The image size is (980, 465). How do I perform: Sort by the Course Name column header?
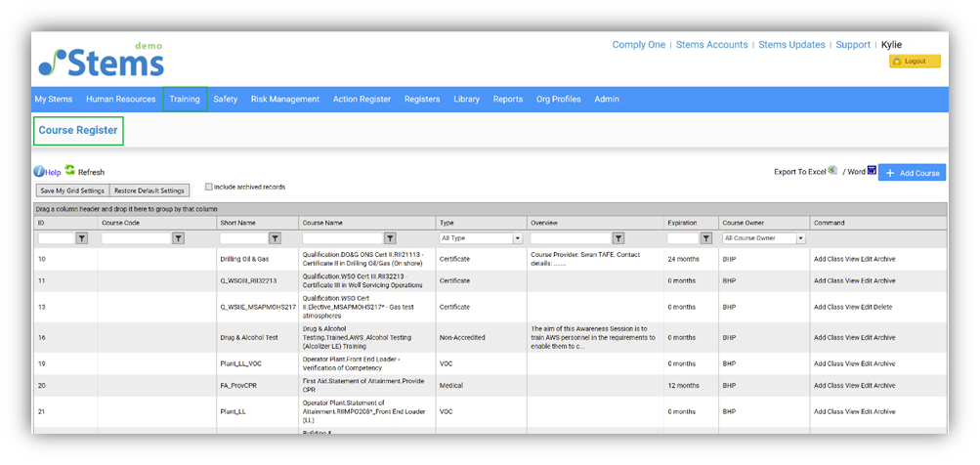pyautogui.click(x=322, y=223)
